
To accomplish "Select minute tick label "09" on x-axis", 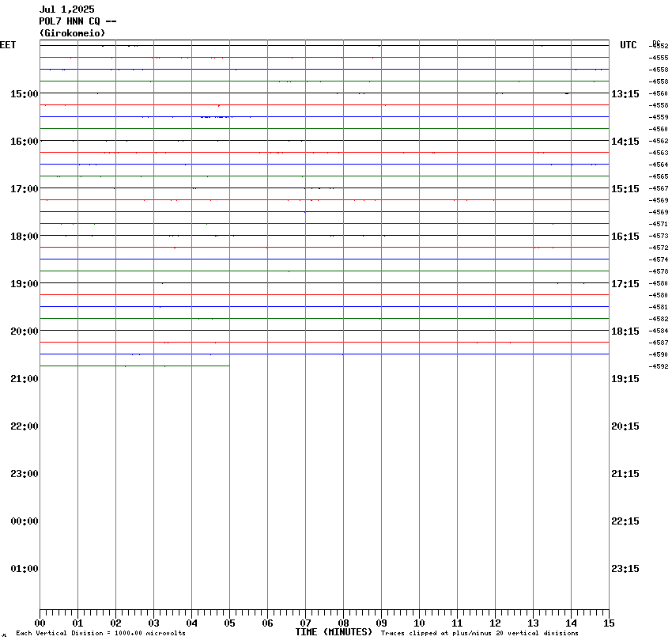I will click(x=381, y=623).
